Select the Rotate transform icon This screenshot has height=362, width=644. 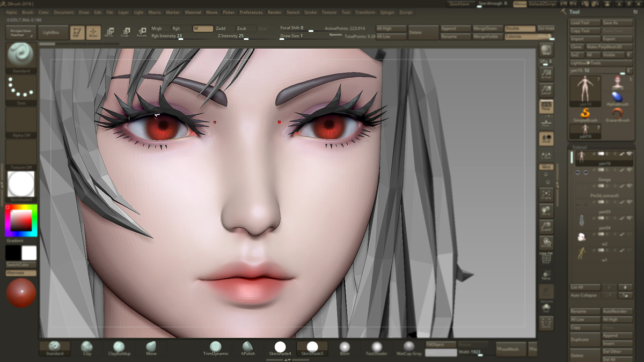point(142,32)
